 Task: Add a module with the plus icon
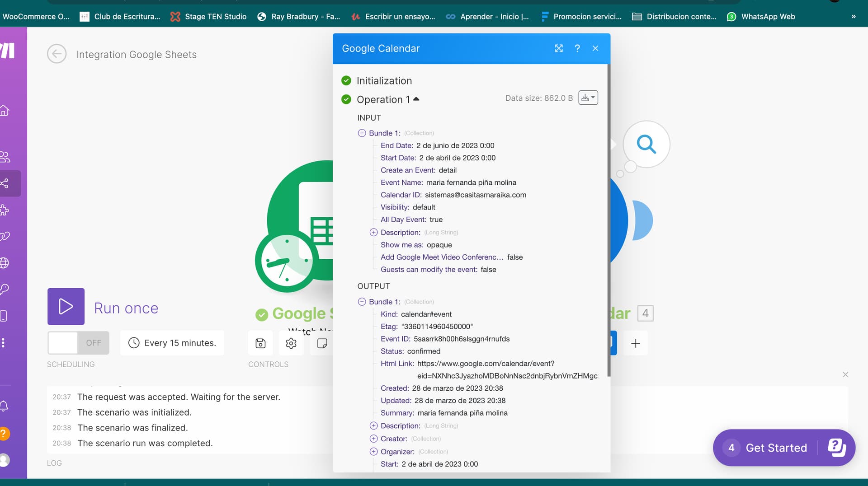pyautogui.click(x=636, y=343)
